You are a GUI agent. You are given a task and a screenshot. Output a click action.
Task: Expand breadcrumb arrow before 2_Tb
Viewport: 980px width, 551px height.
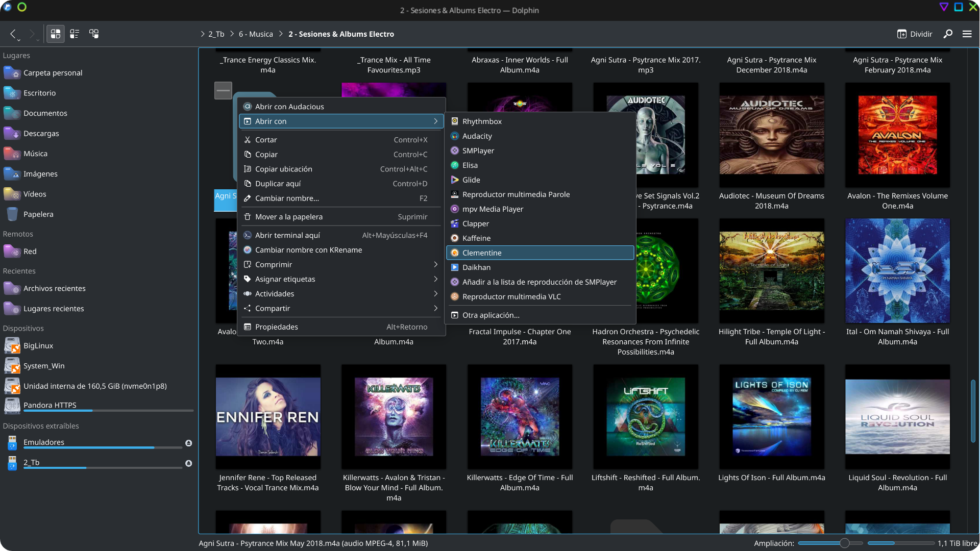(203, 34)
